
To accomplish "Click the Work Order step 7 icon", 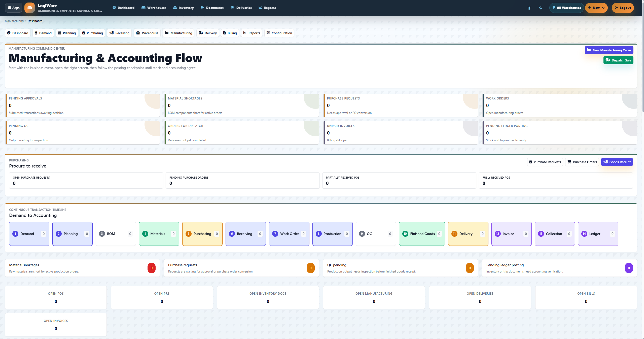I will [x=275, y=234].
